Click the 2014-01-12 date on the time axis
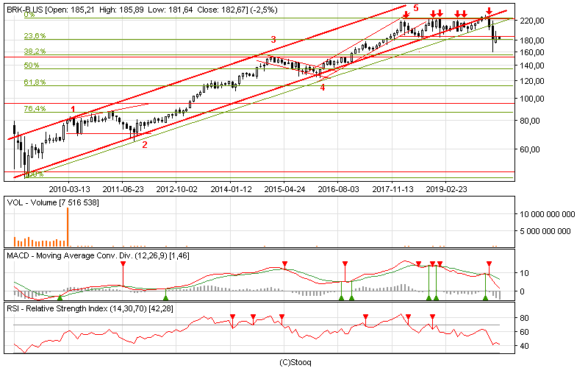The width and height of the screenshot is (588, 368). pos(231,189)
